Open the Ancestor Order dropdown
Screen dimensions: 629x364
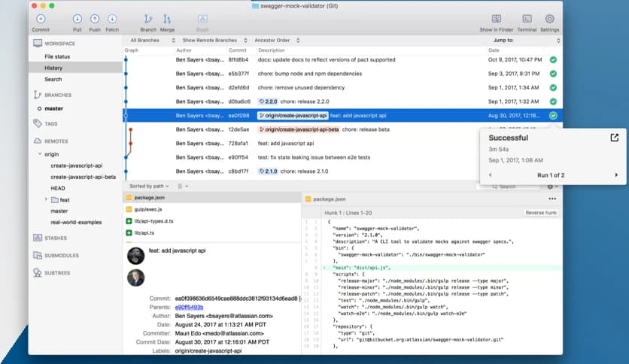point(276,40)
